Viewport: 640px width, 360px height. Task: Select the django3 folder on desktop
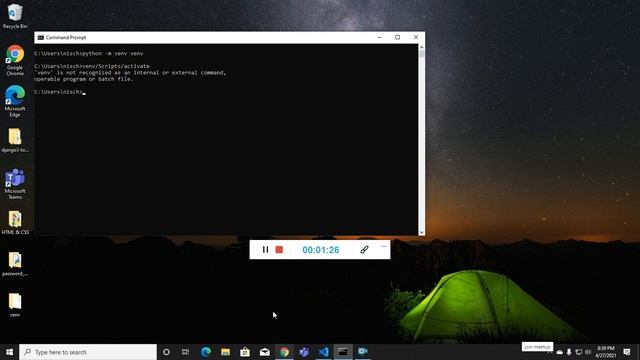(x=15, y=140)
